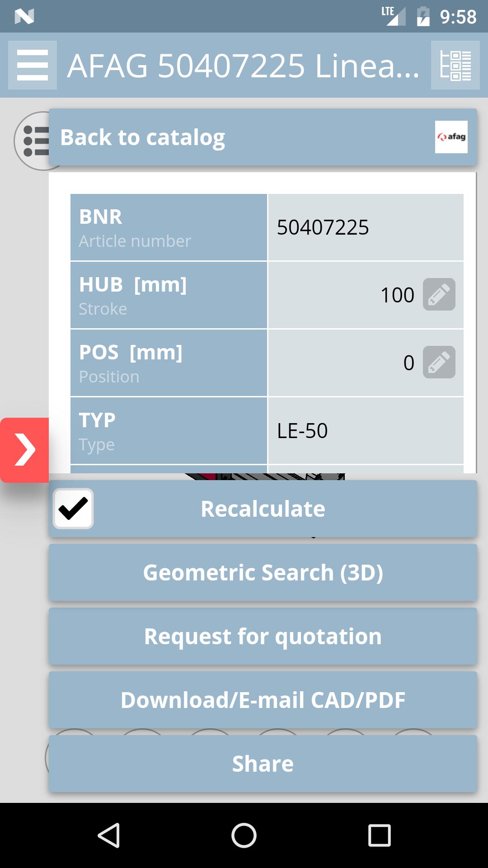Select Request for quotation

click(x=263, y=637)
